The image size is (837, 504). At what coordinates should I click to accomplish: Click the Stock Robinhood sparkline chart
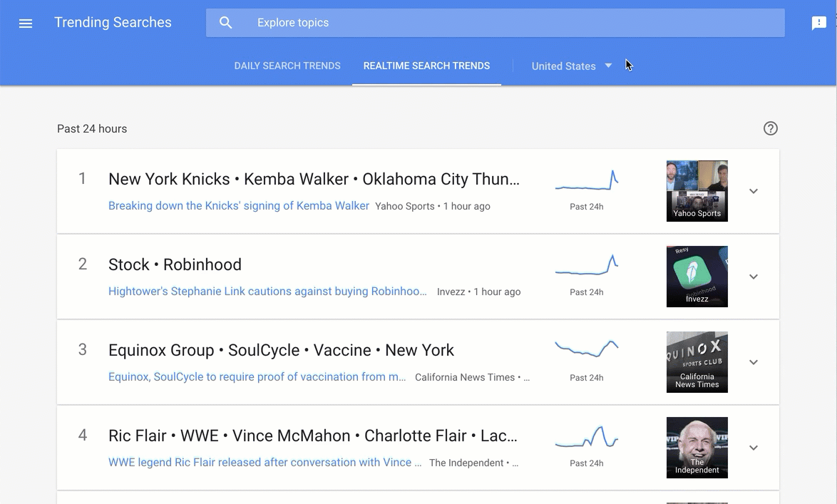pyautogui.click(x=587, y=264)
